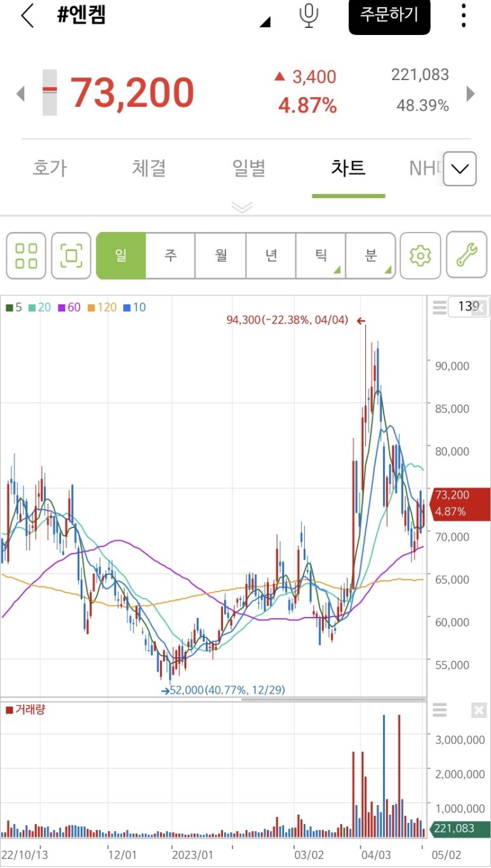Screen dimensions: 491x868
Task: Tap the microphone voice search icon
Action: pyautogui.click(x=309, y=15)
